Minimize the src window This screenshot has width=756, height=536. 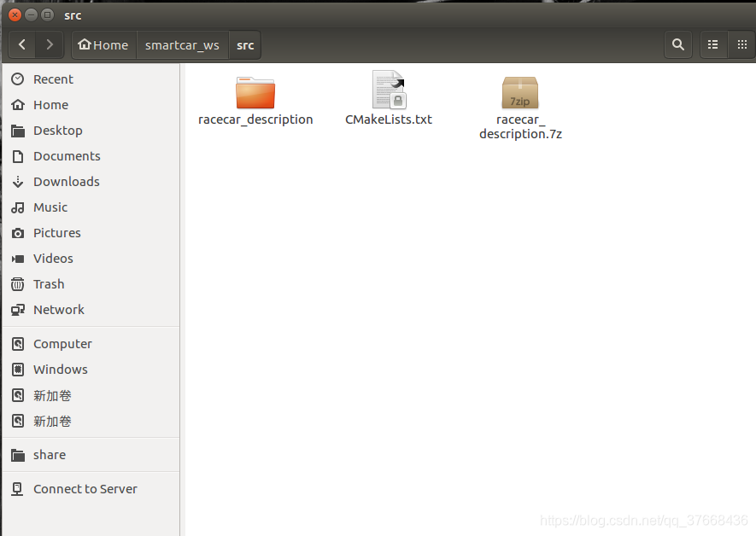[x=31, y=15]
